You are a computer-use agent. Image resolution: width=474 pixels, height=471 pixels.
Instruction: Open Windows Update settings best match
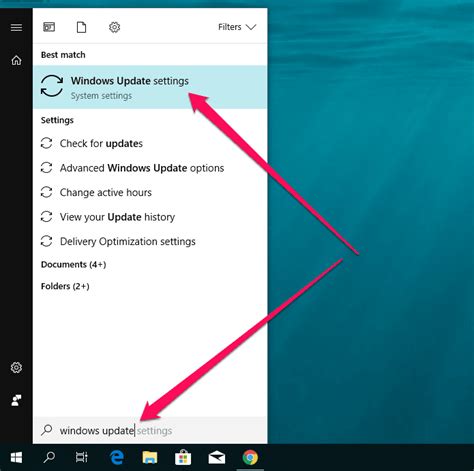[150, 87]
